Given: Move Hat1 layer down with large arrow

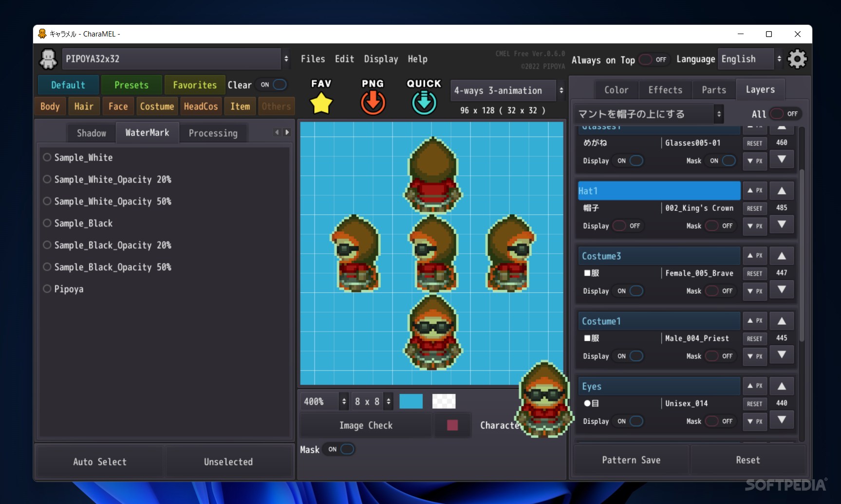Looking at the screenshot, I should click(782, 224).
